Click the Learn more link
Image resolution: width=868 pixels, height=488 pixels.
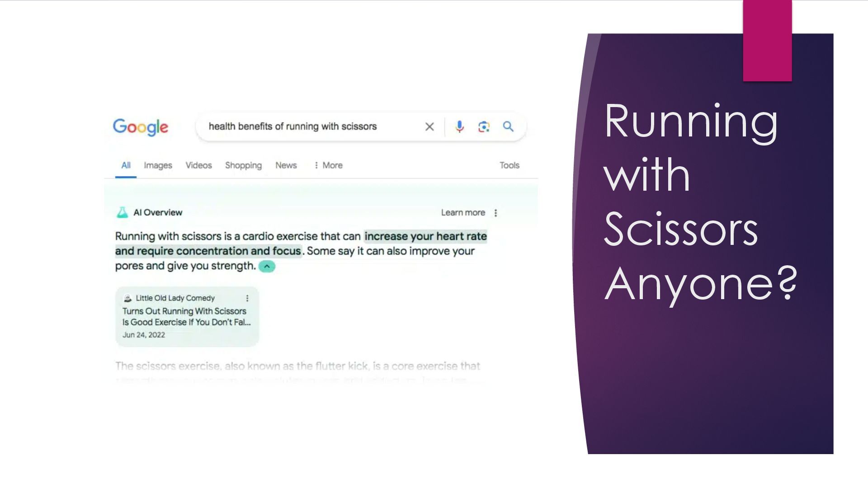[462, 213]
